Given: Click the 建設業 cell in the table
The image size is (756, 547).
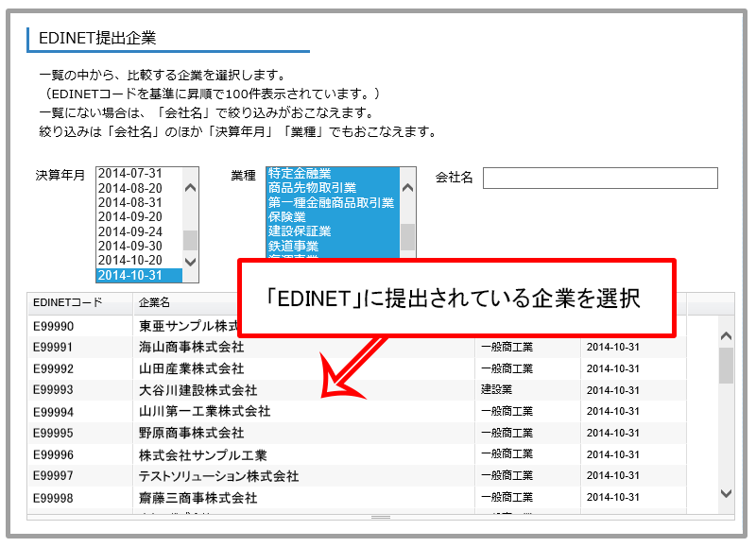Looking at the screenshot, I should coord(497,389).
